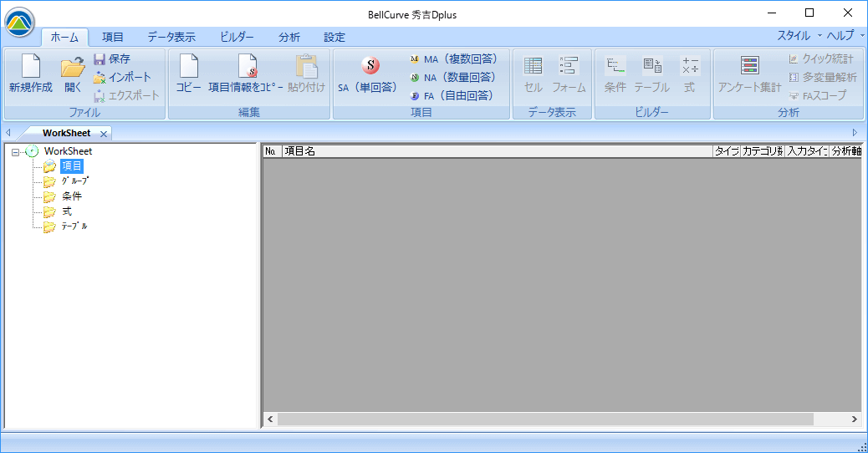The image size is (868, 453).
Task: Close the WorkSheet document tab
Action: [x=104, y=134]
